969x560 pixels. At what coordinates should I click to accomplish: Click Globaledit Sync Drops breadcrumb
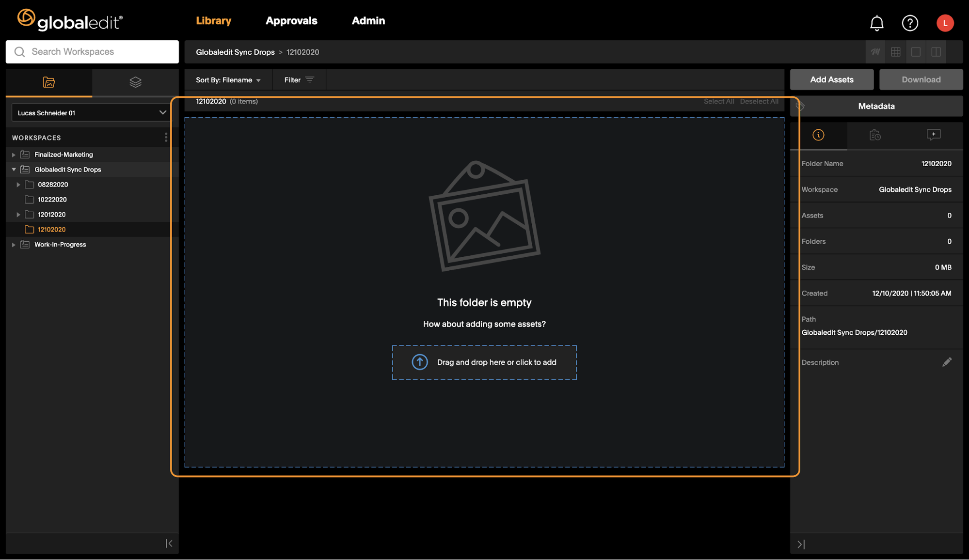(x=235, y=52)
